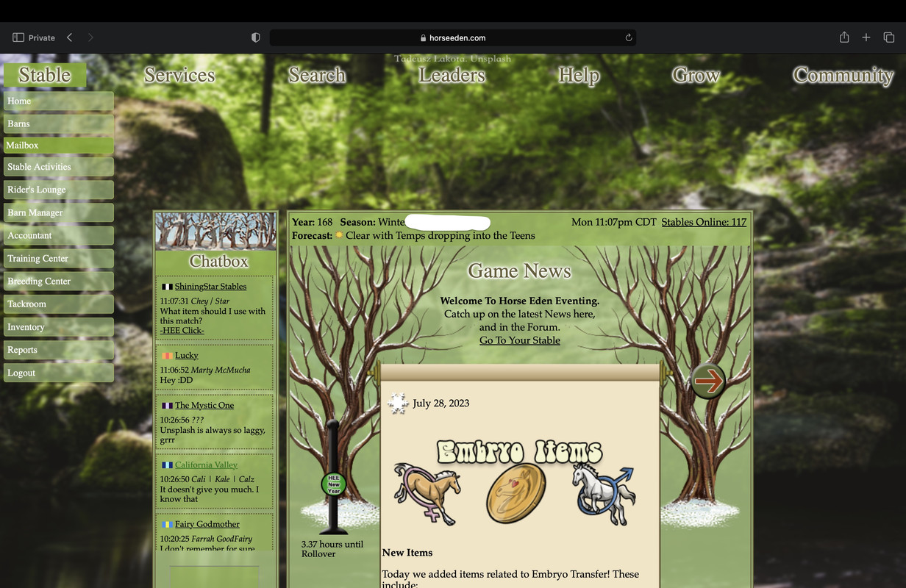Click the Chatbox heading
906x588 pixels.
click(219, 261)
